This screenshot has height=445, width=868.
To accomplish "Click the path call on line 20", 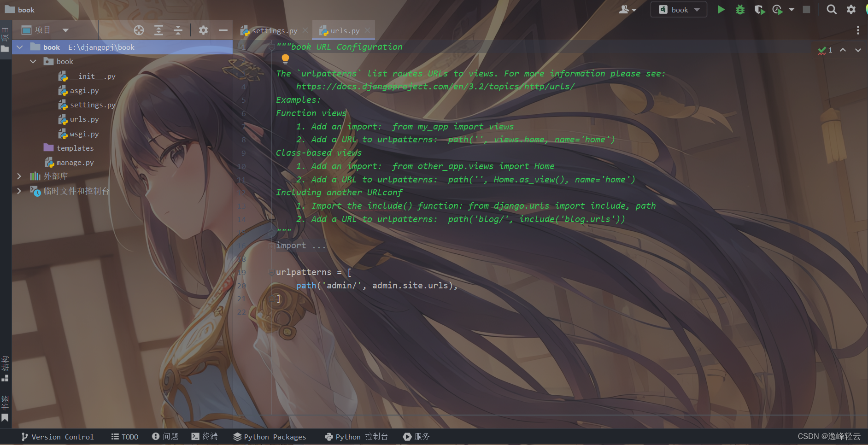I will coord(306,286).
